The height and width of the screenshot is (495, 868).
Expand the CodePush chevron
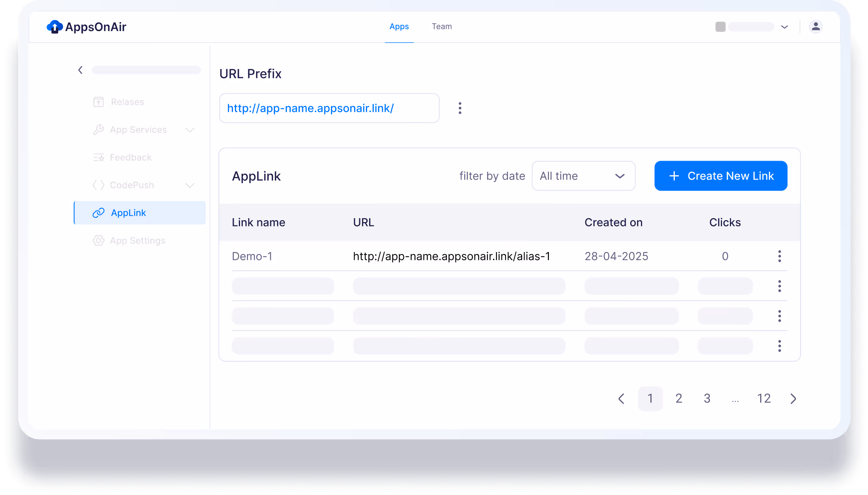[190, 185]
